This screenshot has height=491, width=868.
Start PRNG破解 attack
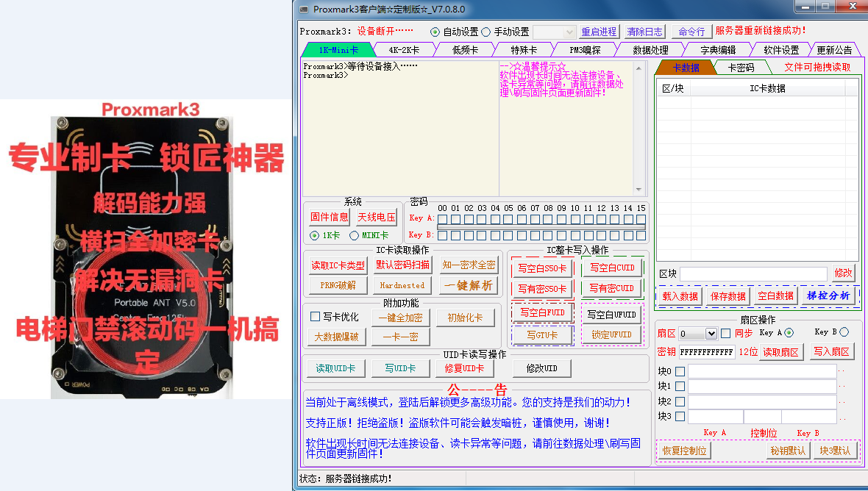[x=338, y=286]
